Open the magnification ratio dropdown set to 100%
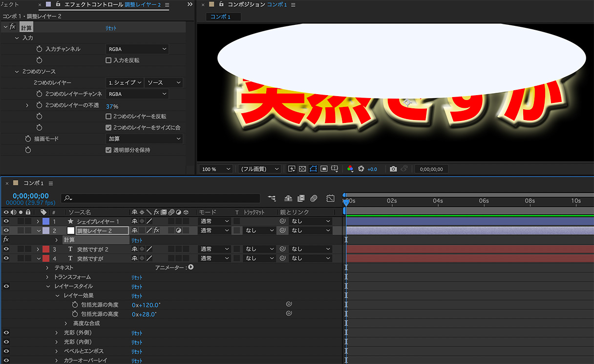Image resolution: width=594 pixels, height=364 pixels. click(x=215, y=169)
